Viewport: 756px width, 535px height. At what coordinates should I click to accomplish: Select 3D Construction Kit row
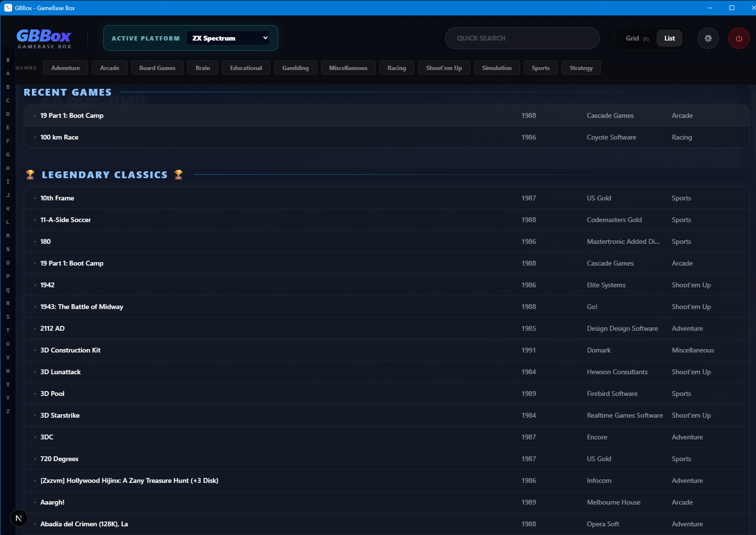click(386, 350)
